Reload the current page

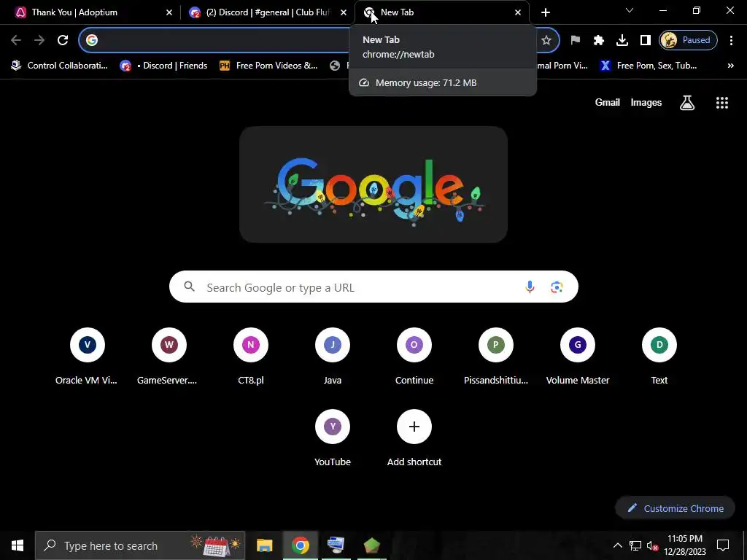click(x=63, y=40)
